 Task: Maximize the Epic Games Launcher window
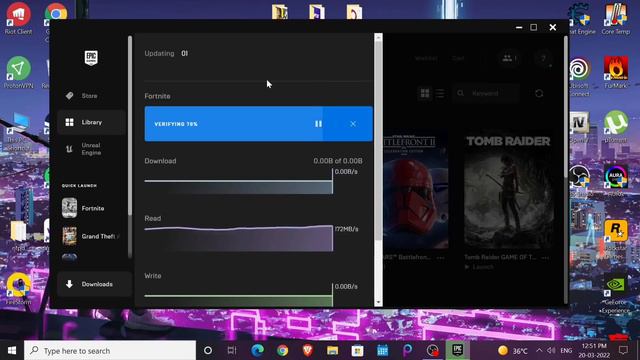tap(533, 27)
